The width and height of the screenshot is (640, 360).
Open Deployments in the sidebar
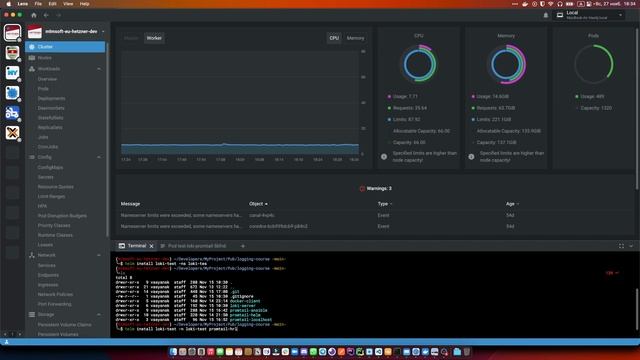pyautogui.click(x=51, y=98)
